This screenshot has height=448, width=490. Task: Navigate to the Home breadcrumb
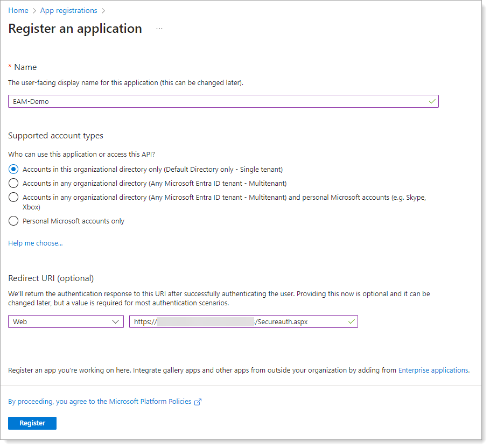pyautogui.click(x=18, y=10)
